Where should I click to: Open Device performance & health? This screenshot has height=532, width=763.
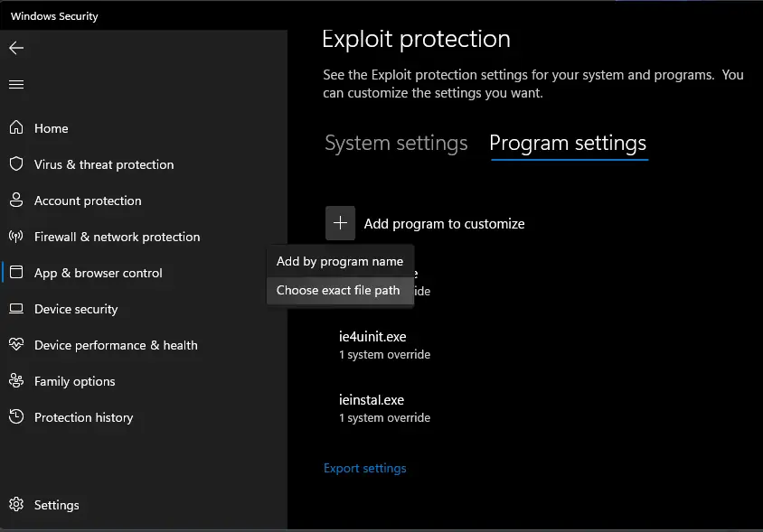116,345
